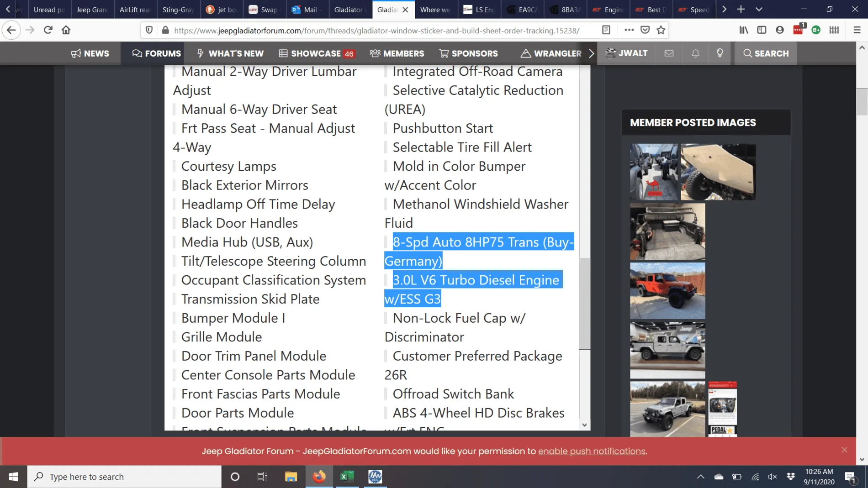Viewport: 868px width, 488px height.
Task: Open the Firefox home page
Action: (x=66, y=30)
